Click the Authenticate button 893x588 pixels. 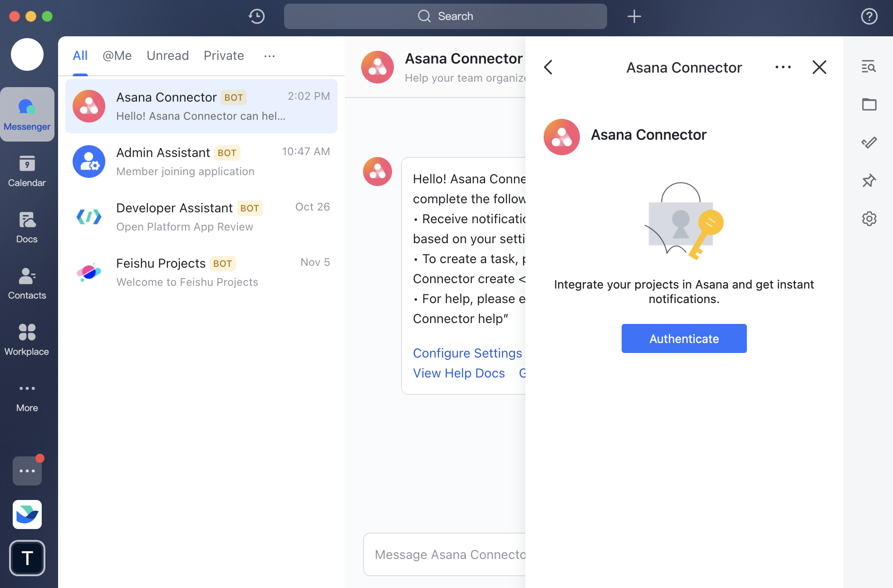(684, 338)
